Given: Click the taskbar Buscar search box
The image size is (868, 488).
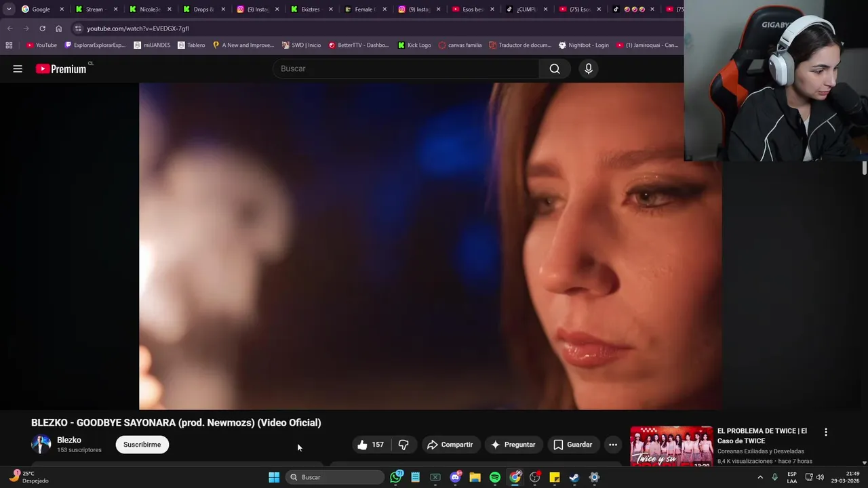Looking at the screenshot, I should (335, 477).
